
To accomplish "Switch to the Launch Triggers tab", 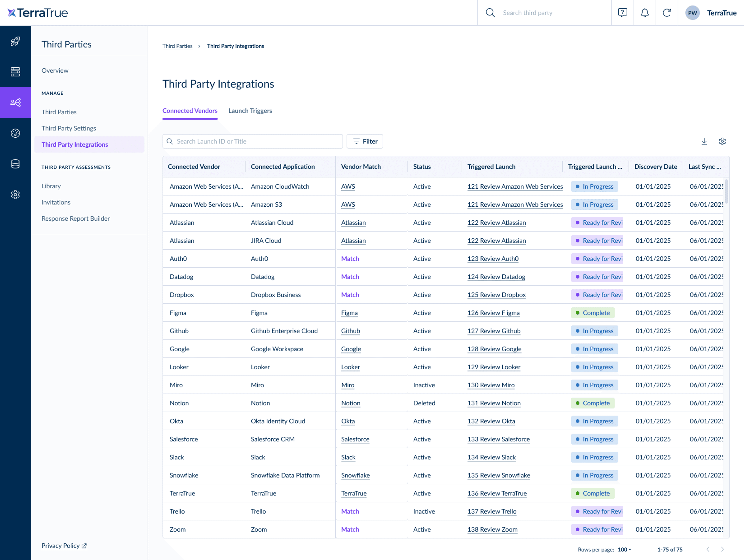I will (x=250, y=111).
